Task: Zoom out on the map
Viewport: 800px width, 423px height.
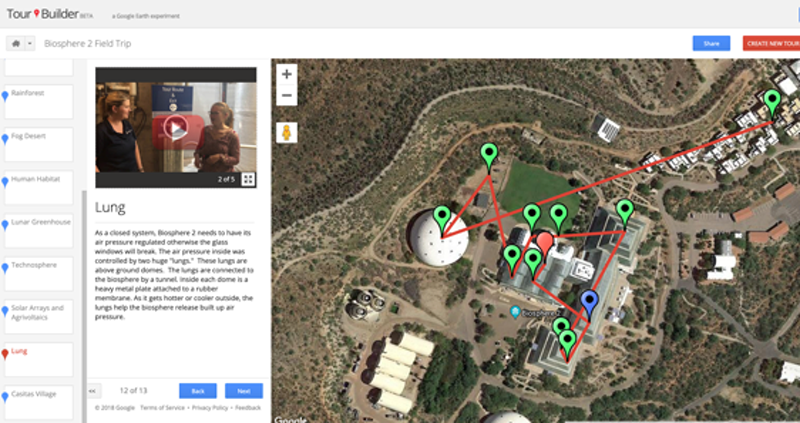Action: pyautogui.click(x=287, y=95)
